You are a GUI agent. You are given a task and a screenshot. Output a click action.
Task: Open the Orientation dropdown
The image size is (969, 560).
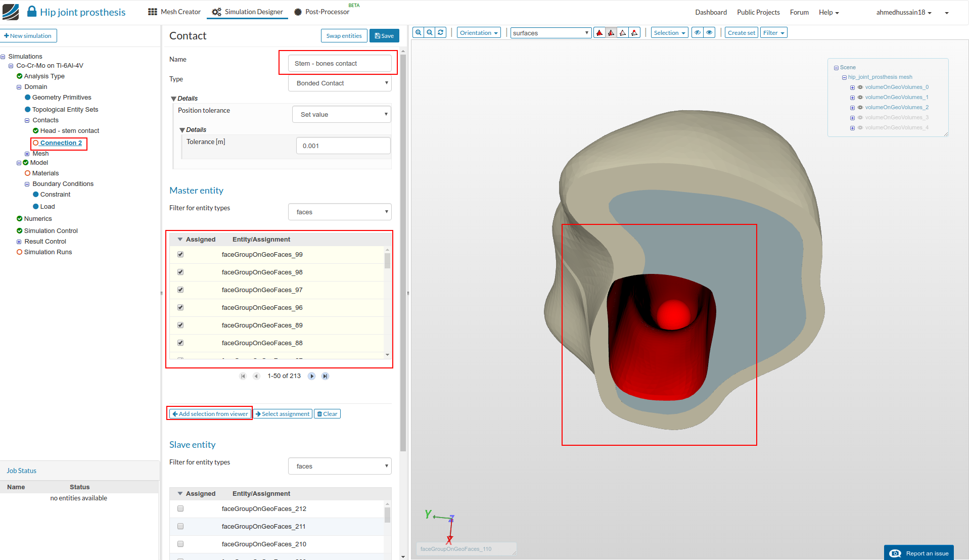478,33
